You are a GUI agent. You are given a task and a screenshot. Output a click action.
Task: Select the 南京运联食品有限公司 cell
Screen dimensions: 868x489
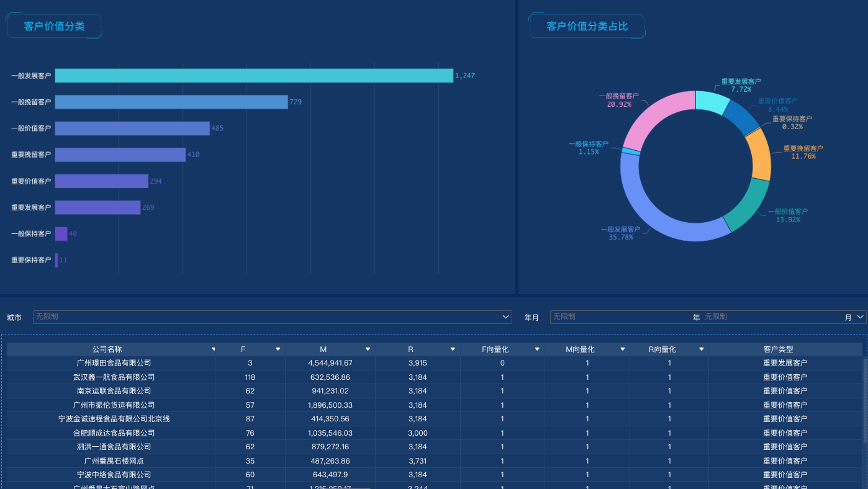114,391
